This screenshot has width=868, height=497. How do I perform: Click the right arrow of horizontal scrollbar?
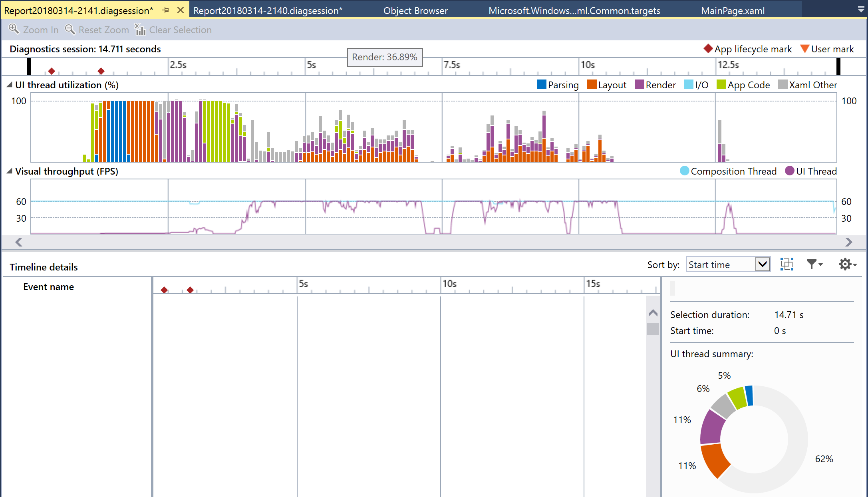pyautogui.click(x=848, y=242)
